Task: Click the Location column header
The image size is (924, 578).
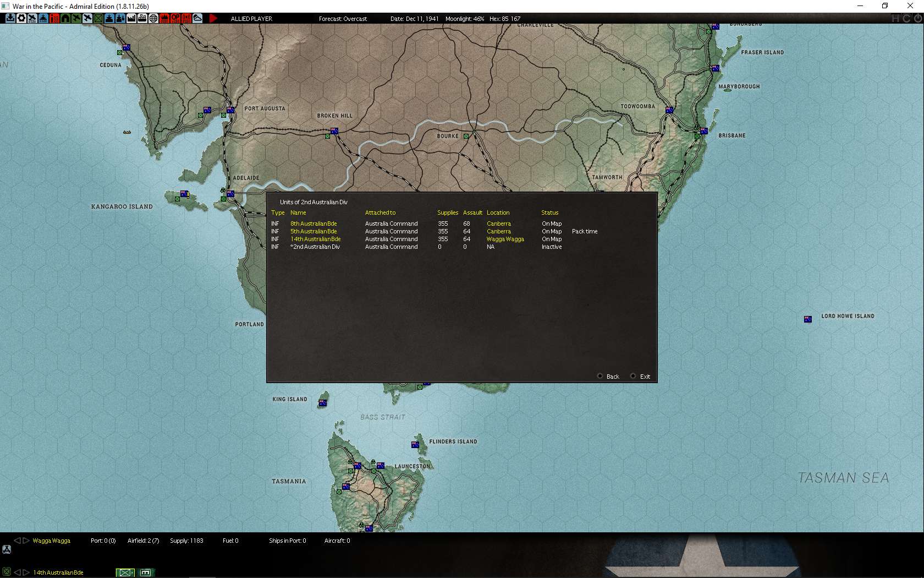Action: tap(498, 212)
